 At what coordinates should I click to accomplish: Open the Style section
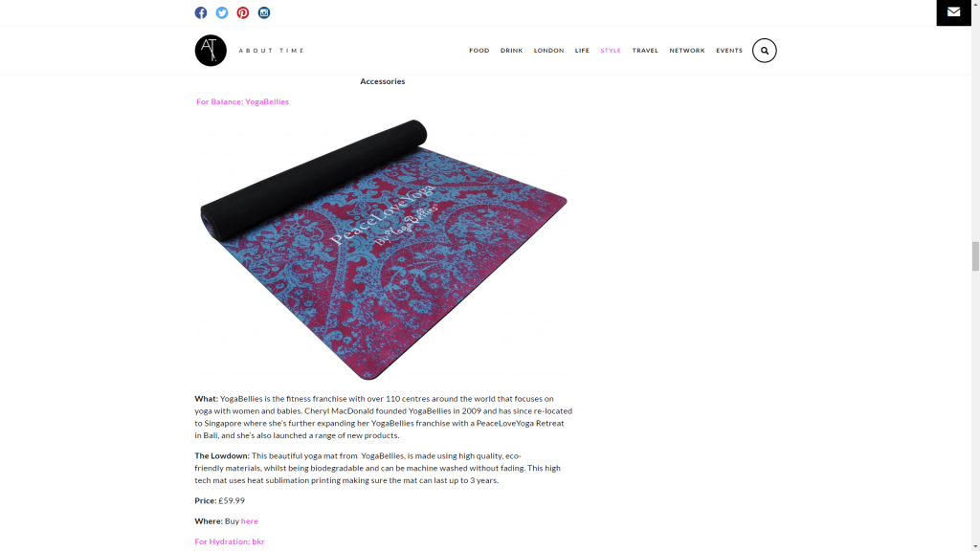click(x=611, y=51)
